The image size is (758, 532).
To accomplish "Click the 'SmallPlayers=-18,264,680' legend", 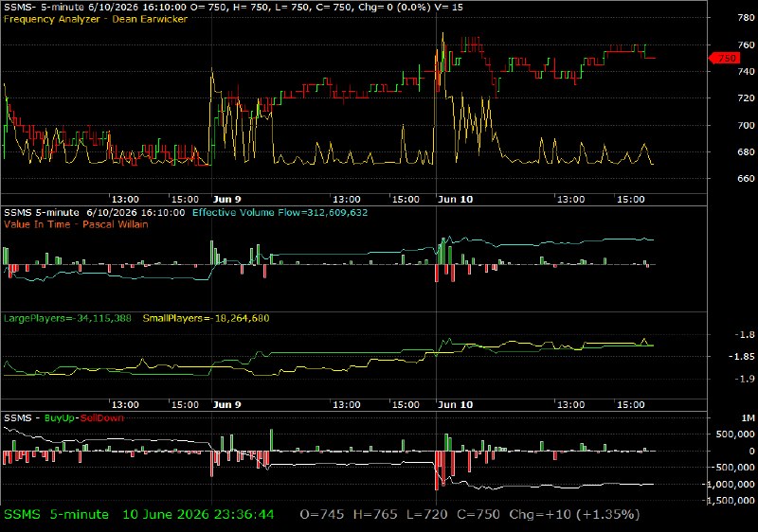I will point(206,319).
